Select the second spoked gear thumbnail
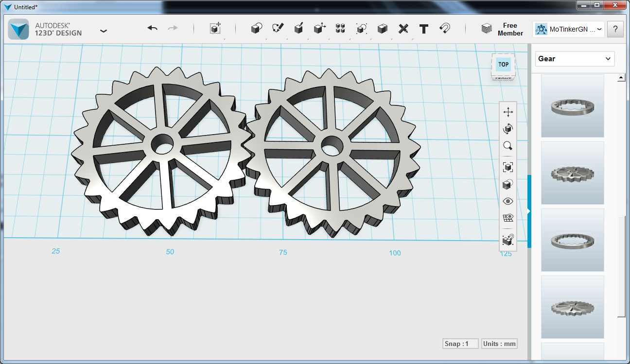This screenshot has width=630, height=364. pos(573,173)
